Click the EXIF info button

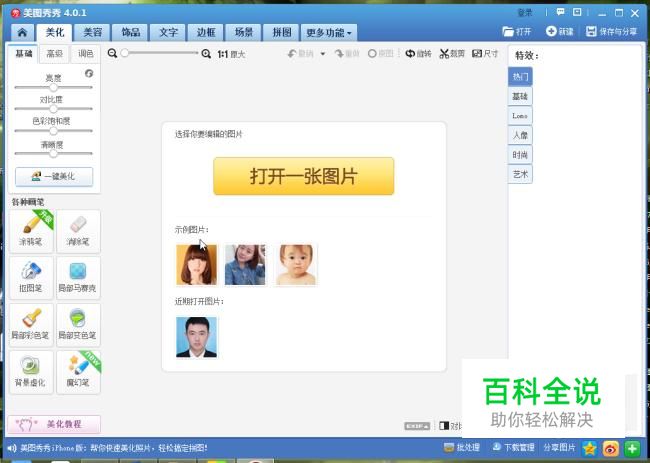(x=417, y=426)
